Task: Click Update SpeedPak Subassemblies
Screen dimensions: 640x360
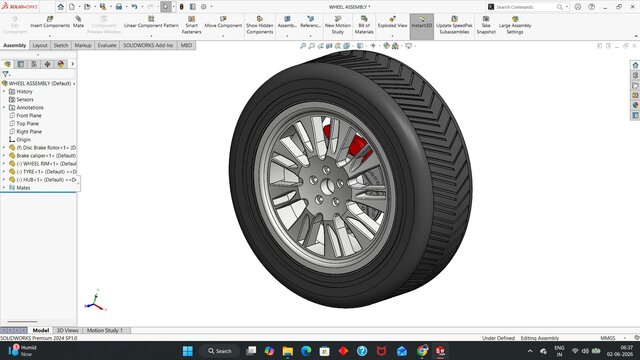Action: point(454,25)
